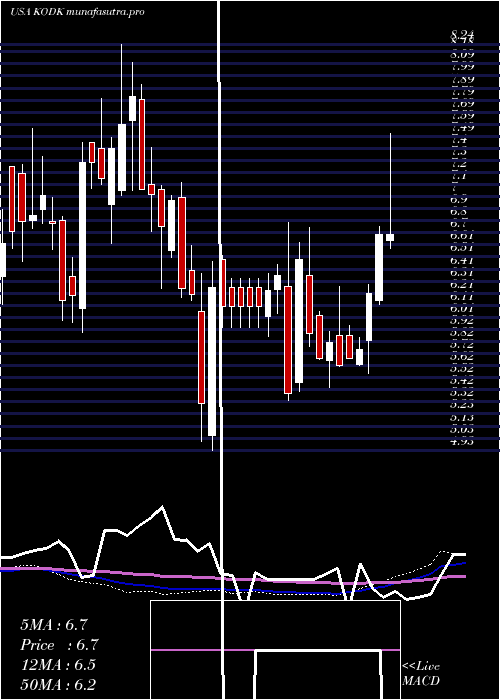Click the 7.99 price axis label
Viewport: 500px width, 700px height.
pos(462,67)
